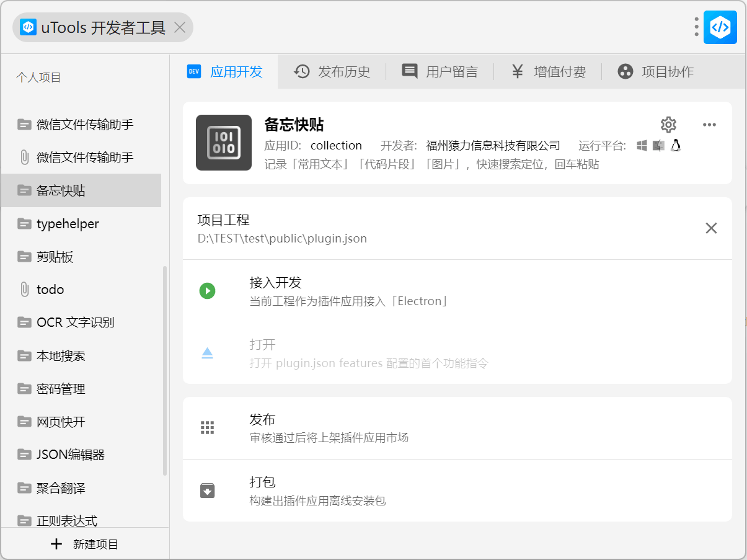This screenshot has width=747, height=560.
Task: Click the folder icon beside 聚合翻译
Action: [x=25, y=488]
